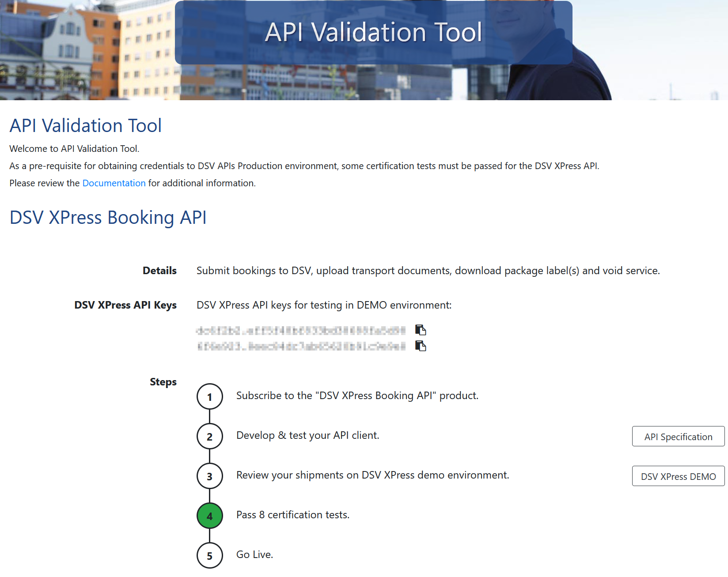Viewport: 728px width, 577px height.
Task: Select the step 2 circle marker
Action: click(x=209, y=436)
